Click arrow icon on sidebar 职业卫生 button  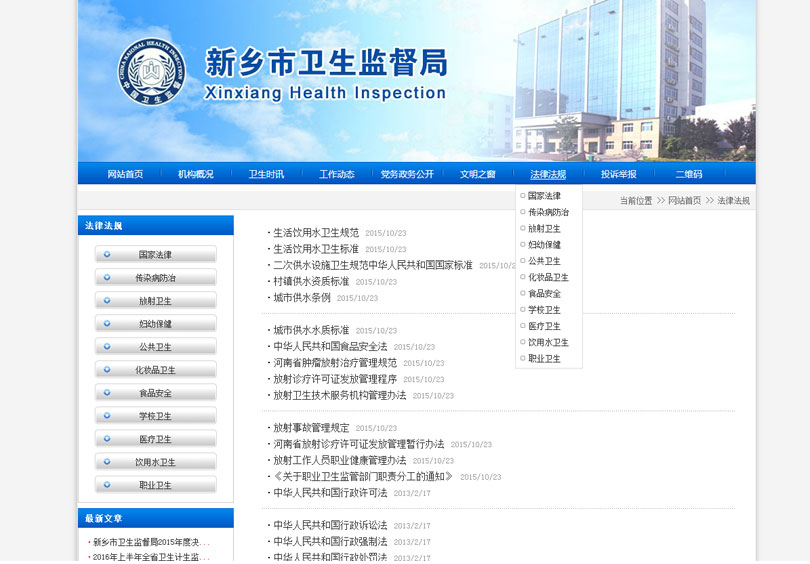(x=107, y=485)
